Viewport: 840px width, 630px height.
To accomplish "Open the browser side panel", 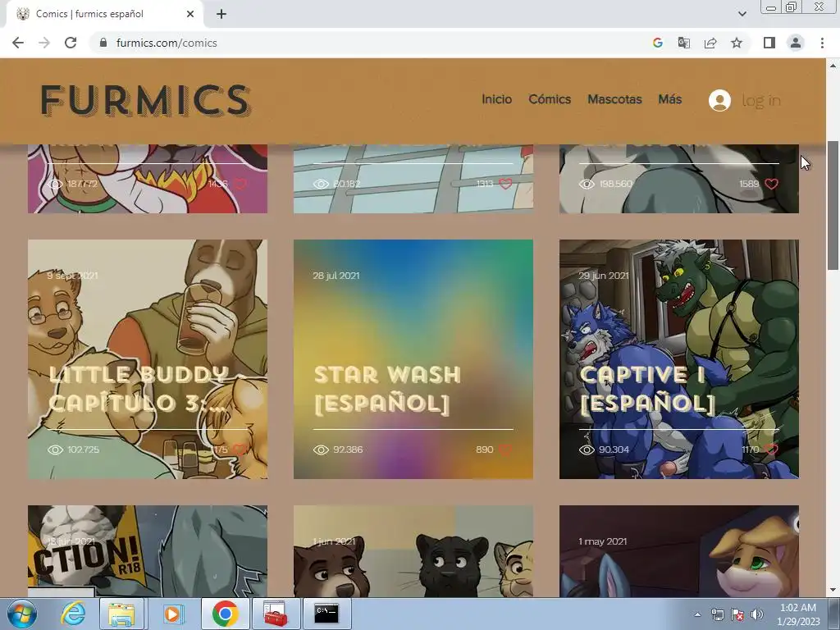I will (769, 43).
